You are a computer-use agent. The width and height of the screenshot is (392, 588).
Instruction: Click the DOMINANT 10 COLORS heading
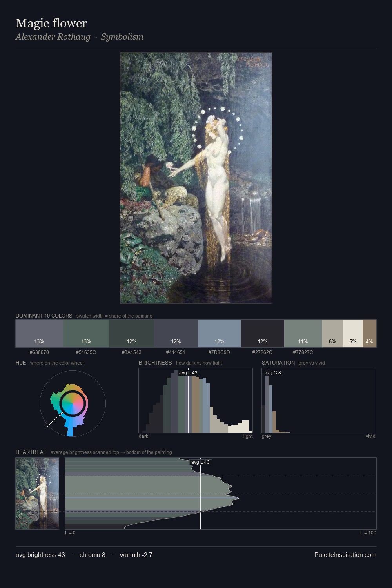[x=44, y=316]
